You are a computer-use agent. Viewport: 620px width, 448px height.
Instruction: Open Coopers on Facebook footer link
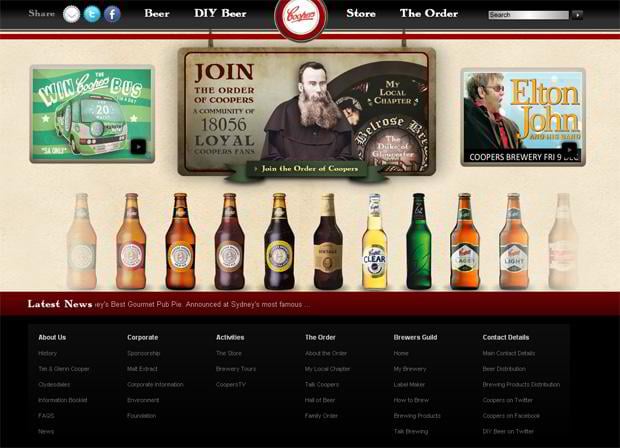pos(511,415)
